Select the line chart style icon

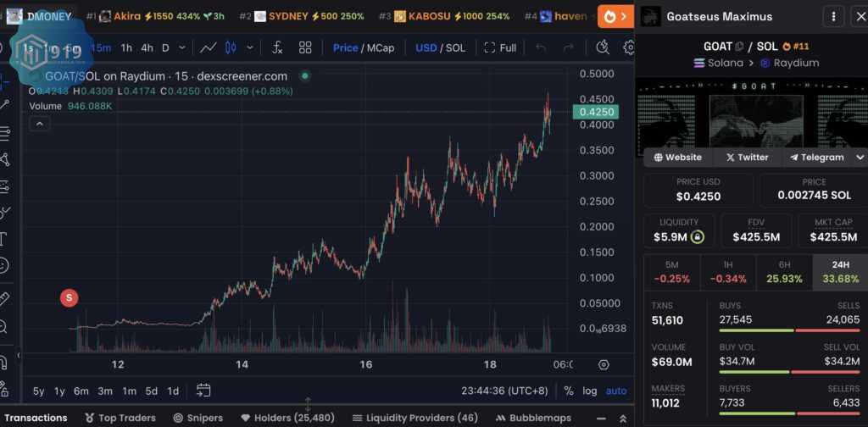click(209, 47)
